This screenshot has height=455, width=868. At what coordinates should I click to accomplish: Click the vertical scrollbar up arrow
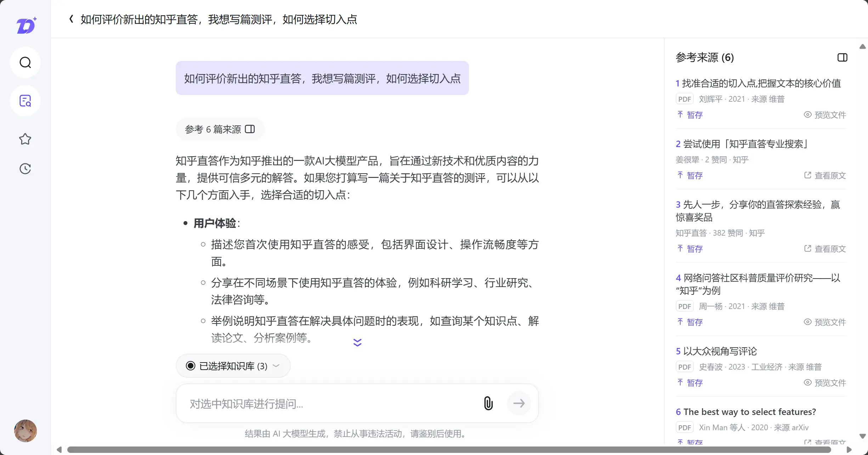tap(863, 46)
